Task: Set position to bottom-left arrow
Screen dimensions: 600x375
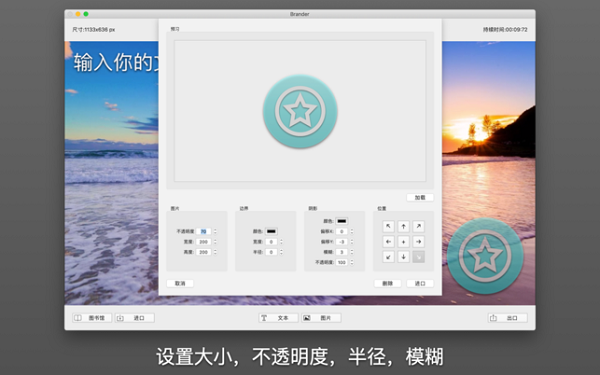Action: (388, 257)
